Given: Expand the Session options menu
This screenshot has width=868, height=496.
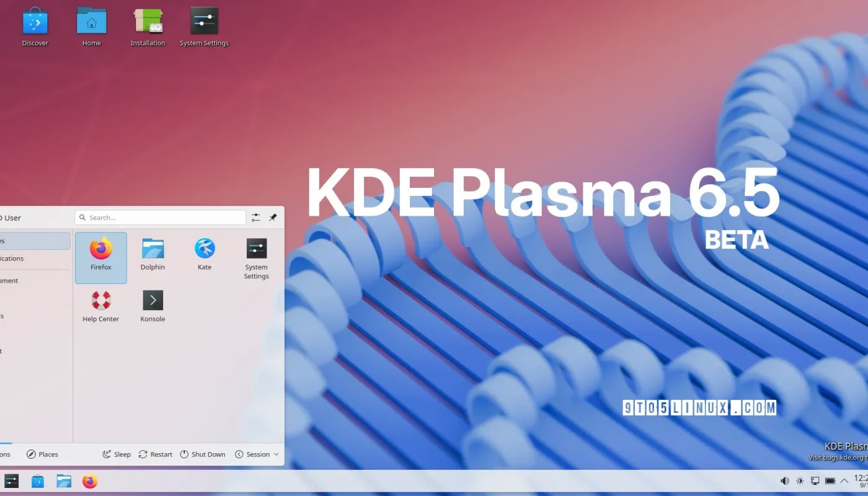Looking at the screenshot, I should (256, 454).
